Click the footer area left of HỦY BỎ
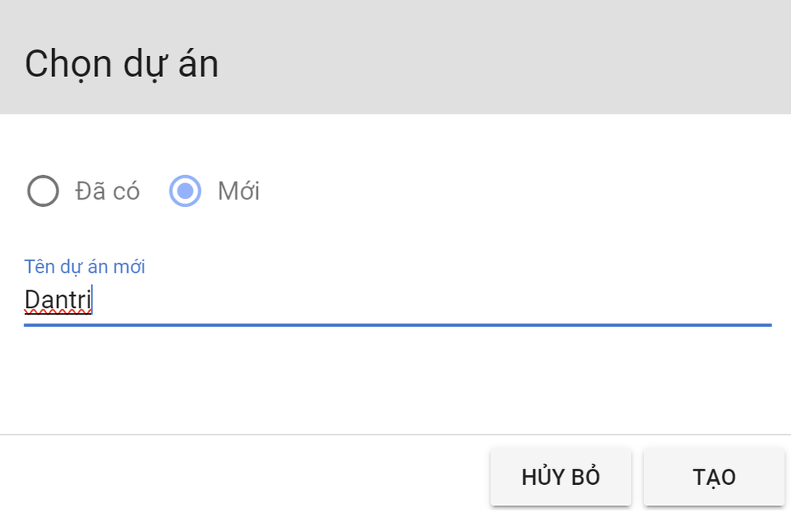 (243, 477)
